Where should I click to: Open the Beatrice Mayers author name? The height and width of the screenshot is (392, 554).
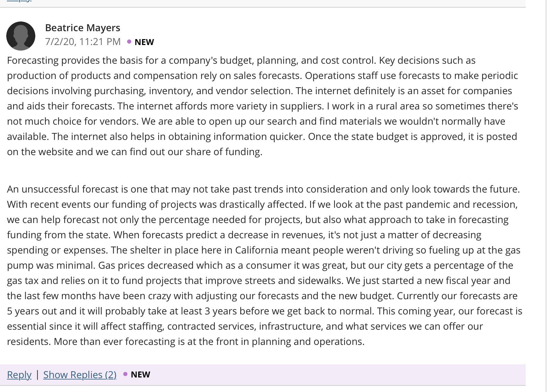[x=83, y=28]
